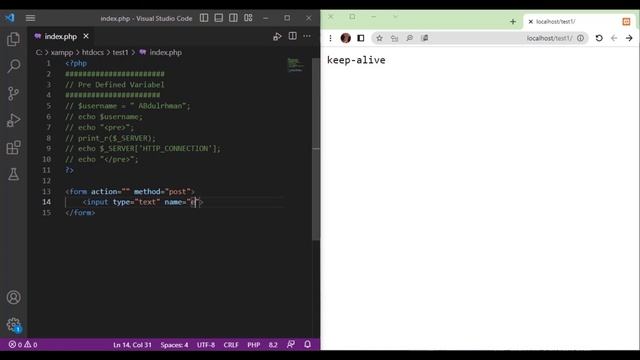640x360 pixels.
Task: Toggle the primary side bar layout icon
Action: 204,18
